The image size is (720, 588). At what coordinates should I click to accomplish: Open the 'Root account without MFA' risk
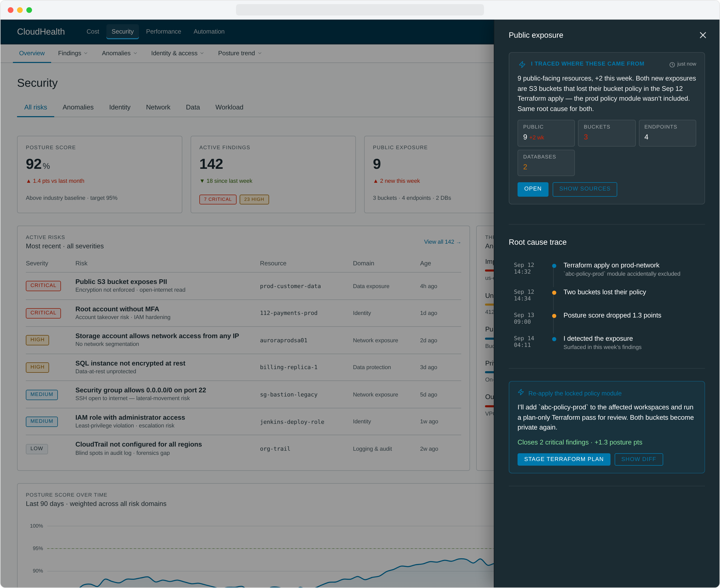(x=243, y=313)
